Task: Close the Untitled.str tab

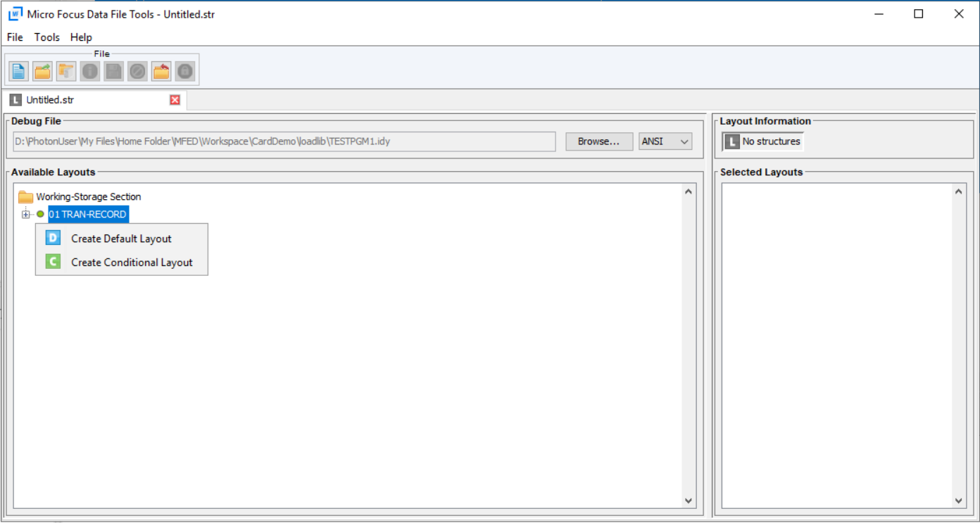Action: (x=175, y=99)
